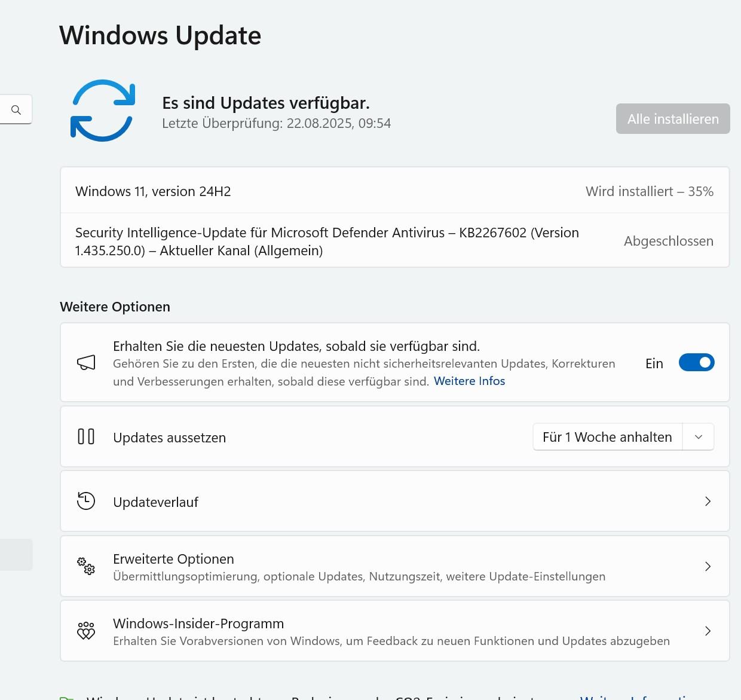Click the Übermittlungsoptimierung description under Erweiterte Optionen
Viewport: 741px width, 700px height.
click(x=359, y=576)
